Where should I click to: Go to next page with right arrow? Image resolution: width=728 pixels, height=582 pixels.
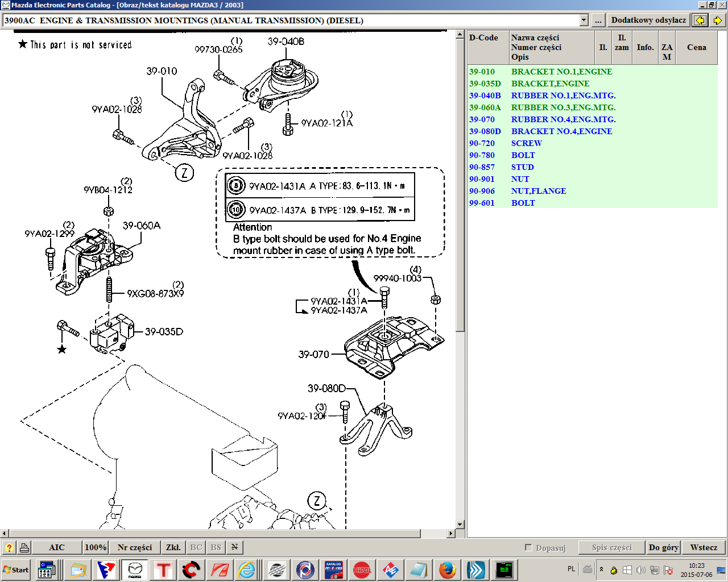pyautogui.click(x=717, y=20)
